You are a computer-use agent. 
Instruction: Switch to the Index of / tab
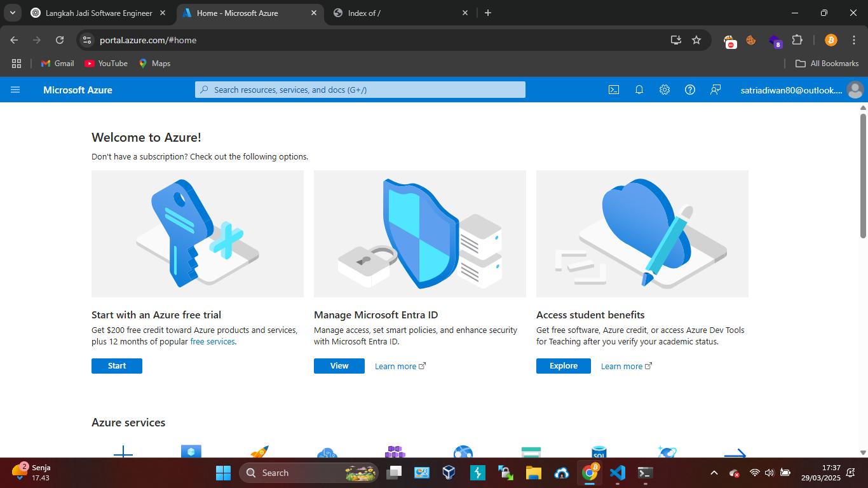click(x=400, y=13)
